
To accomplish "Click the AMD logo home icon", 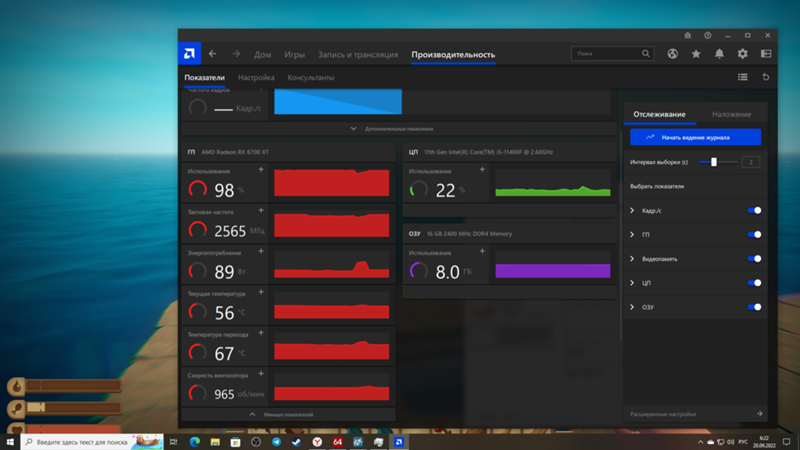I will tap(189, 54).
